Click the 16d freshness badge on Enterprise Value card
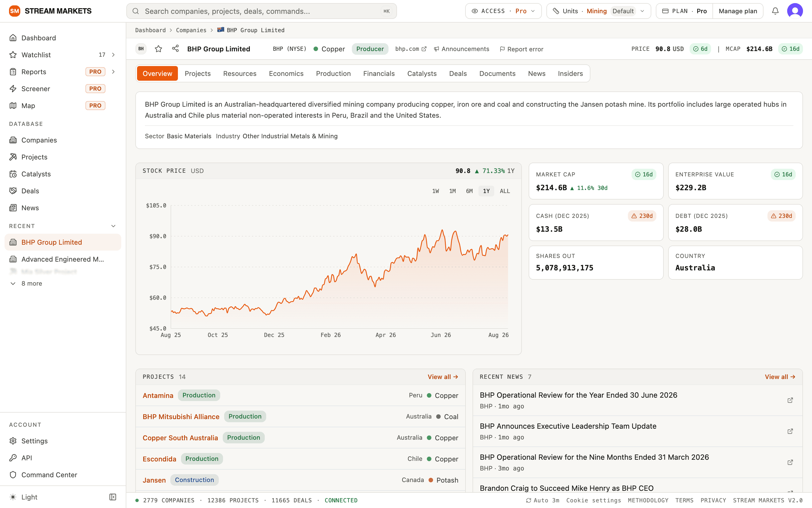Screen dimensions: 812x508 click(783, 174)
